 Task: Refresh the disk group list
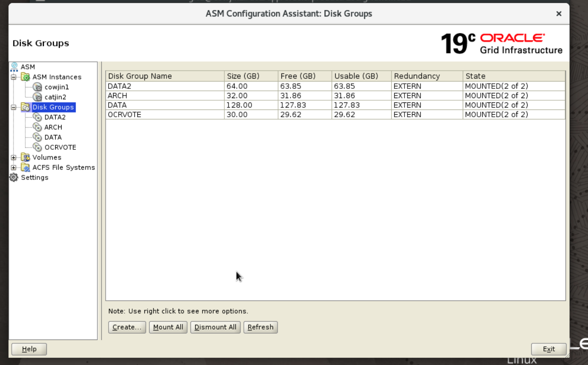tap(260, 327)
